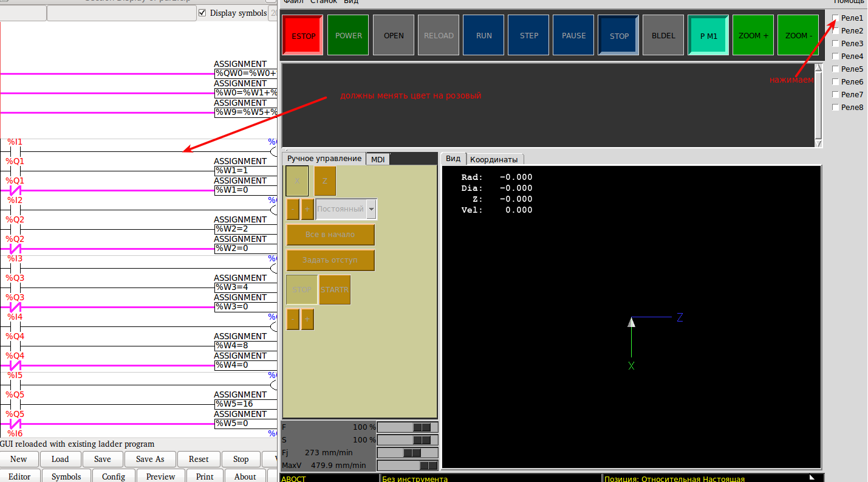
Task: Click the STARTR spindle button
Action: tap(335, 290)
